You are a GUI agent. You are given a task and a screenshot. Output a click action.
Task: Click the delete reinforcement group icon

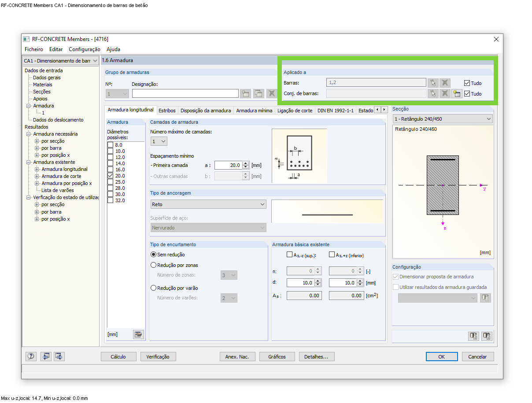pos(272,93)
